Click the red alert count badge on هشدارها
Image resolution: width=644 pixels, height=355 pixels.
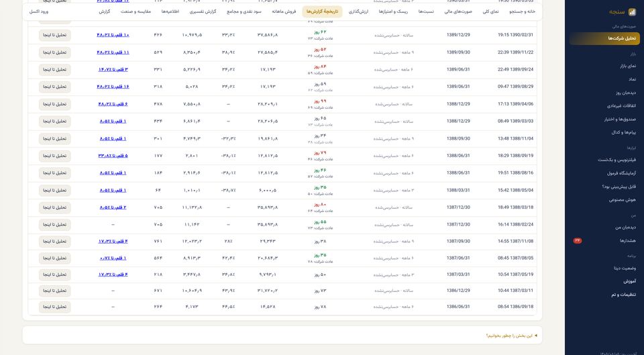point(578,241)
